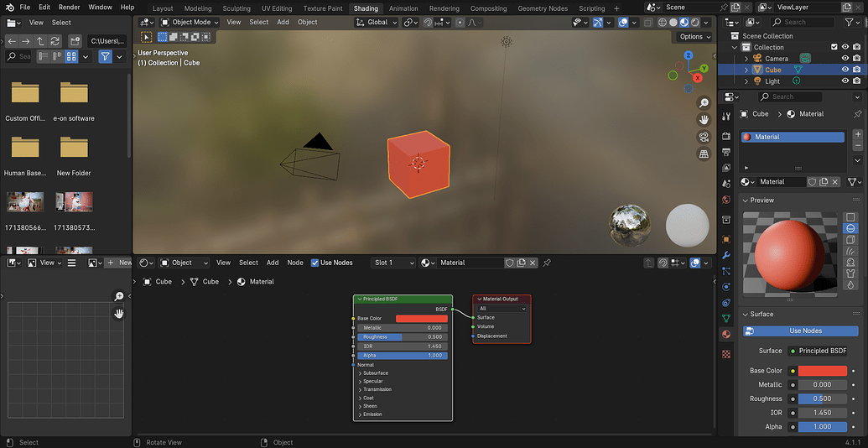Toggle Use Nodes checkbox
The height and width of the screenshot is (448, 868).
click(x=315, y=263)
